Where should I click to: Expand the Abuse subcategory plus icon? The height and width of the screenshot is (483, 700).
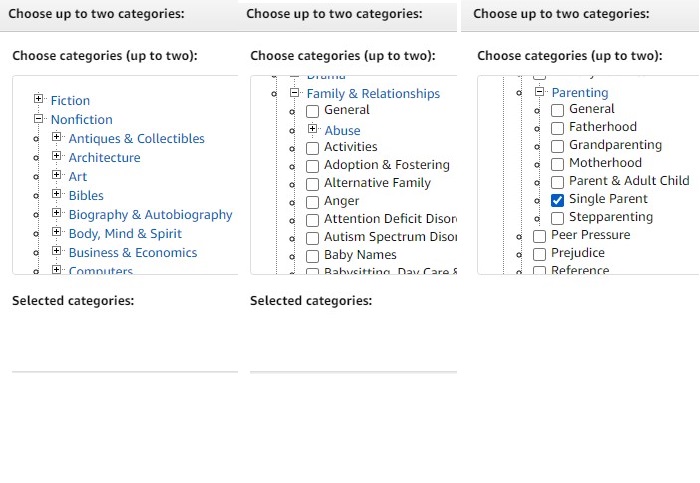tap(312, 129)
